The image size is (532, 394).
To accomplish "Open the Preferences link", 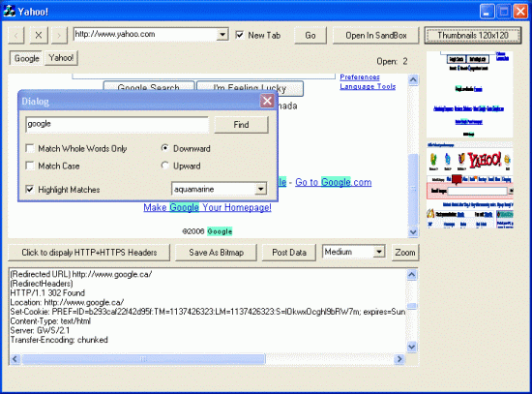I will click(x=360, y=77).
